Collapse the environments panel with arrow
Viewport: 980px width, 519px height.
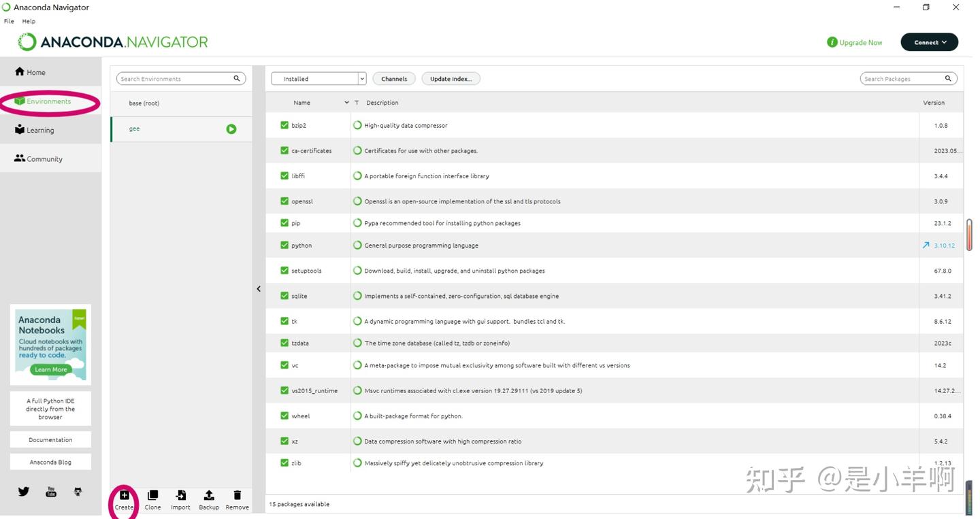[259, 289]
